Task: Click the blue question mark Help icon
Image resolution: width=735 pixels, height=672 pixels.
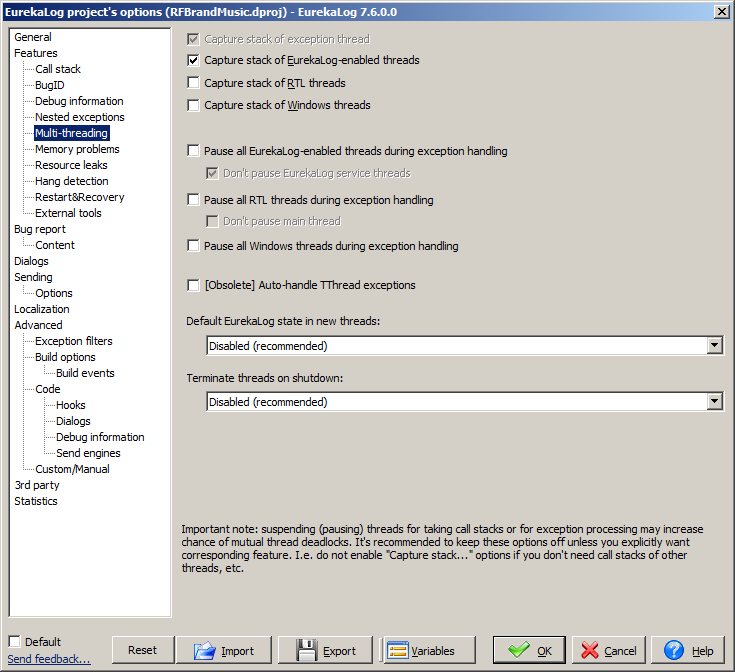Action: coord(674,650)
